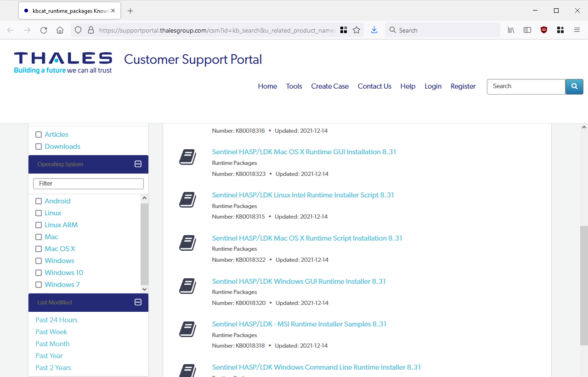Click the portal Search input field

526,86
